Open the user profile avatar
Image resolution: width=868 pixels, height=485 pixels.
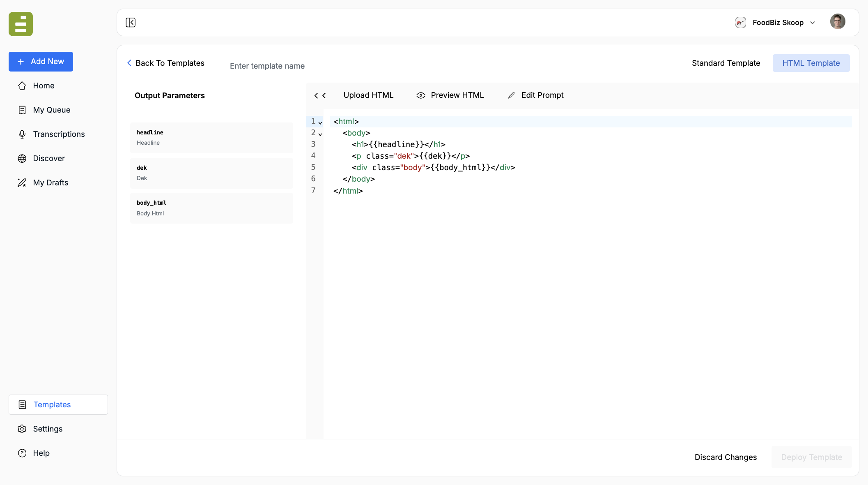[837, 22]
